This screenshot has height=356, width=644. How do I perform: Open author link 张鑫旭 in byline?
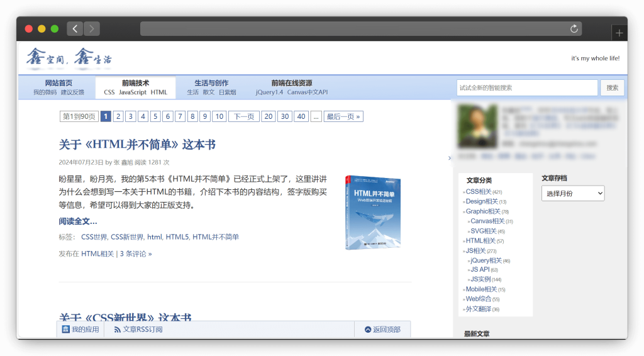tap(123, 163)
